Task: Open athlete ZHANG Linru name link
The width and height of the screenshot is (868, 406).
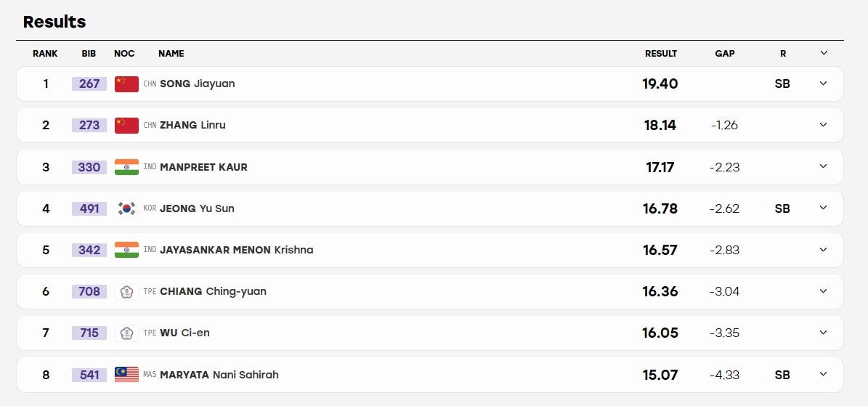Action: click(192, 125)
